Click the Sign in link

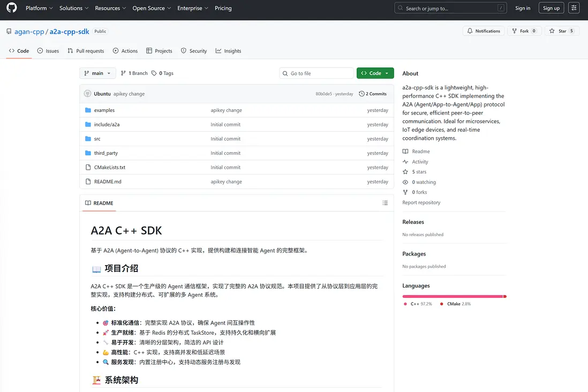(522, 8)
